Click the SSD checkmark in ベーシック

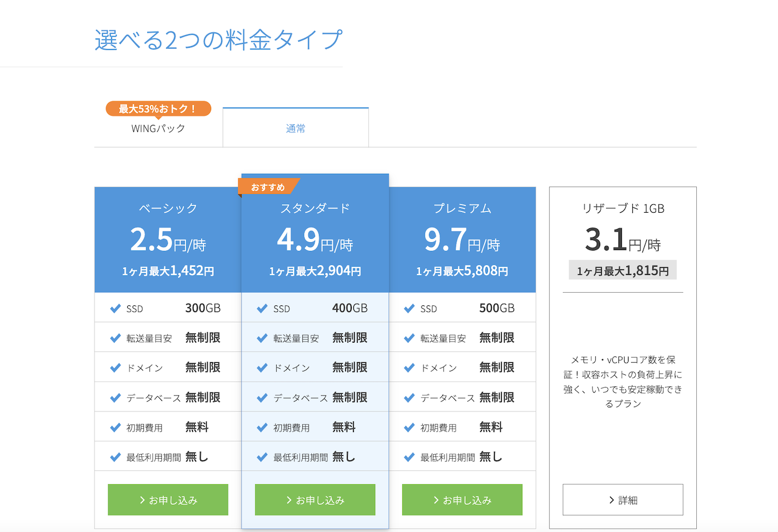tap(115, 308)
